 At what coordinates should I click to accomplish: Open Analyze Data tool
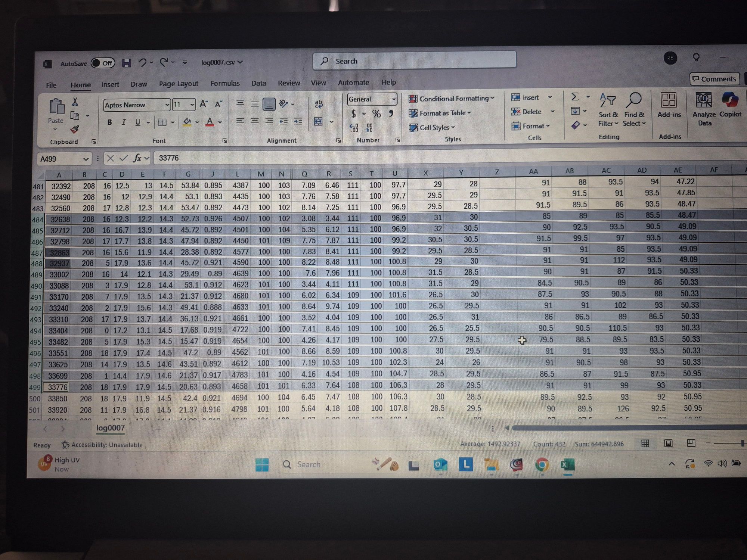pyautogui.click(x=704, y=110)
